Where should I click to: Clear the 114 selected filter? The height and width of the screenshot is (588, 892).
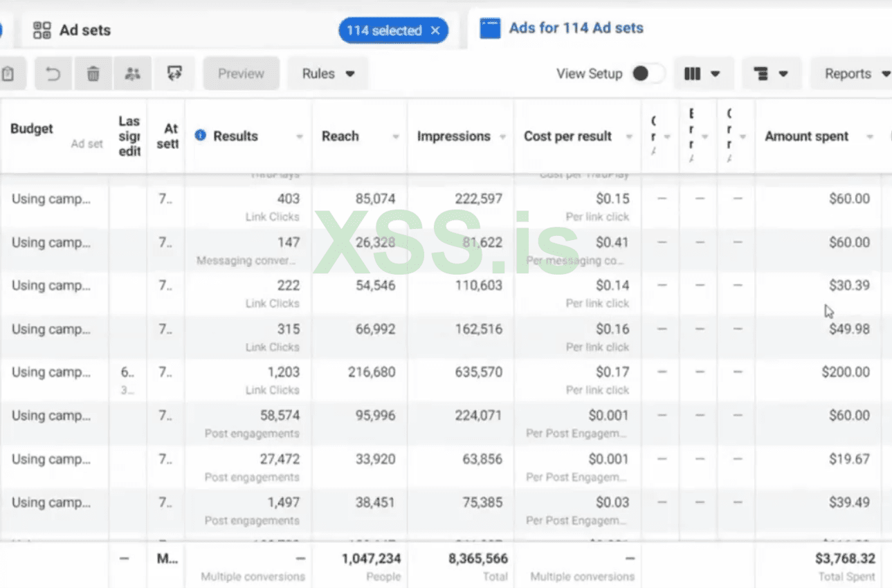(435, 30)
